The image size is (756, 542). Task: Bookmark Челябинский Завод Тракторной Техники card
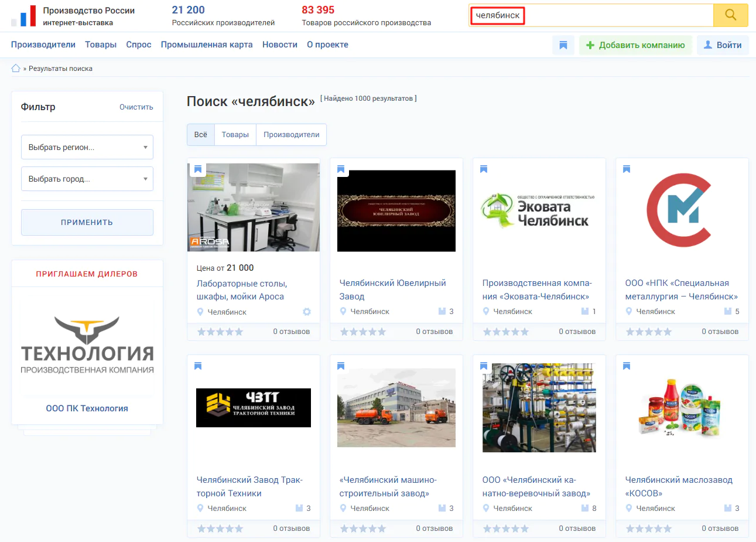(x=198, y=366)
